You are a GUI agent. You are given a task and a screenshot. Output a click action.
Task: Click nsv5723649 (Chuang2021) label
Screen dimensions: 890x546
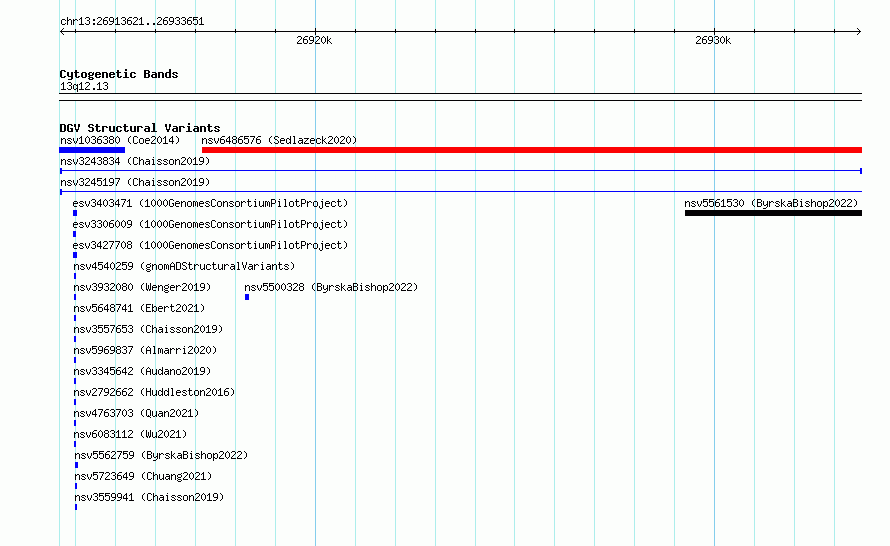(x=143, y=476)
